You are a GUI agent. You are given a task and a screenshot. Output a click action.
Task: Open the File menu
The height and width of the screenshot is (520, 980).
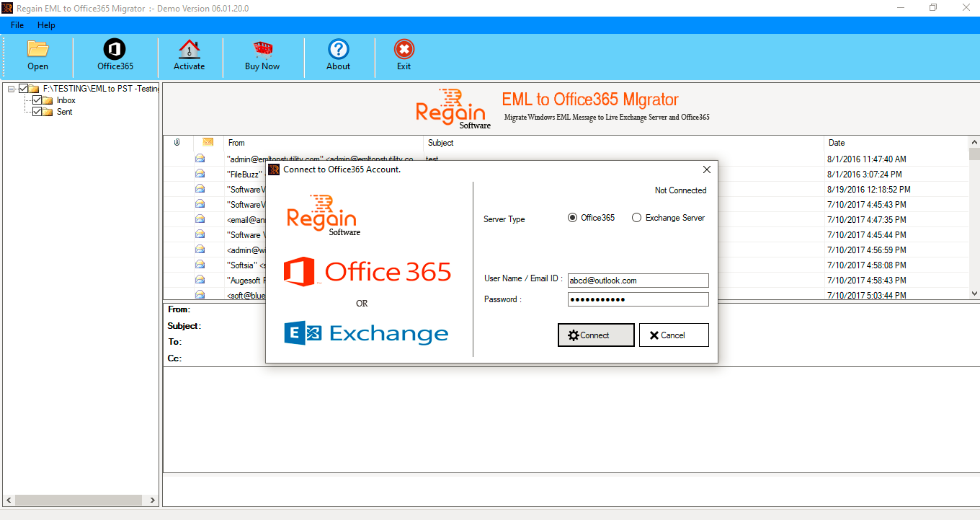point(17,25)
